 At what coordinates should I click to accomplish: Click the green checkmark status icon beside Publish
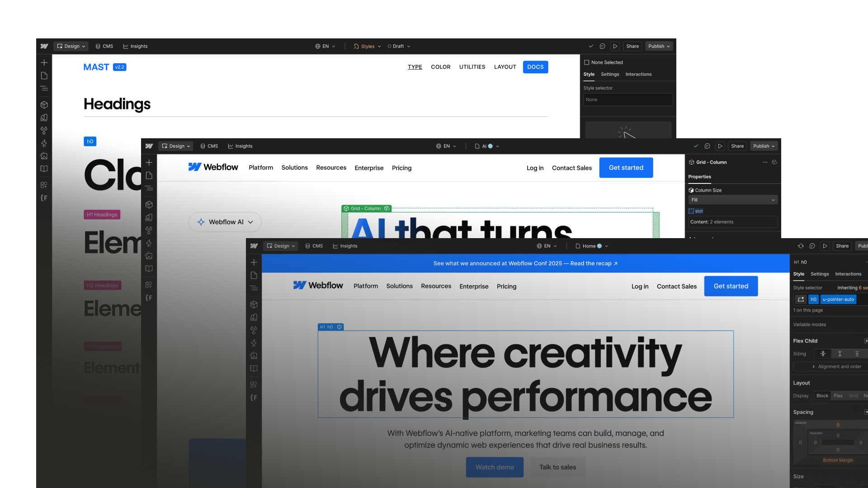pos(591,46)
